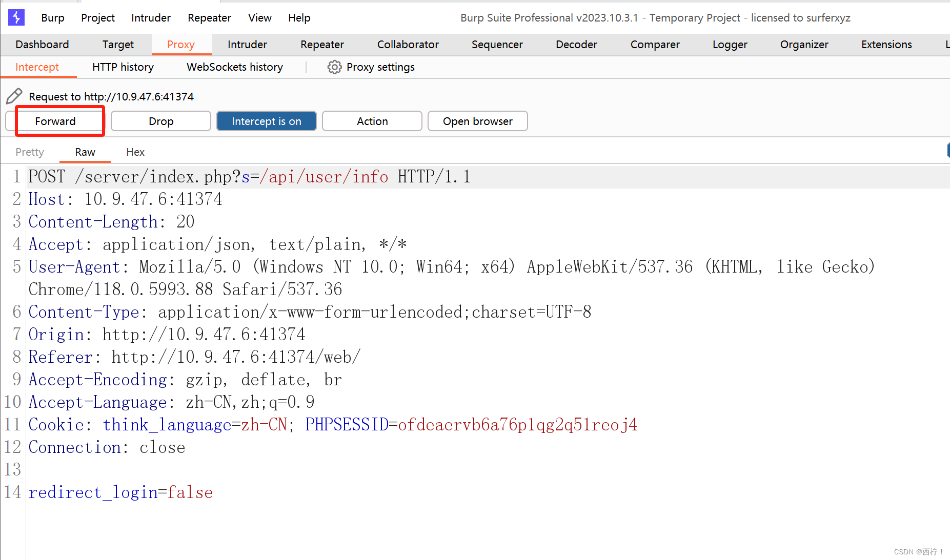Click the Referer header line

(195, 357)
